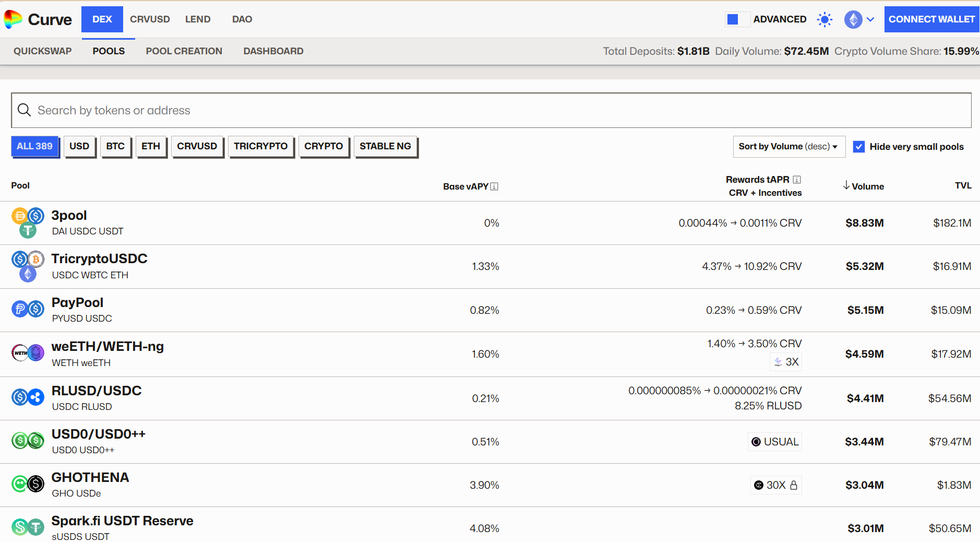Click the 3X points badge on weETH row
The height and width of the screenshot is (542, 980).
(x=786, y=362)
